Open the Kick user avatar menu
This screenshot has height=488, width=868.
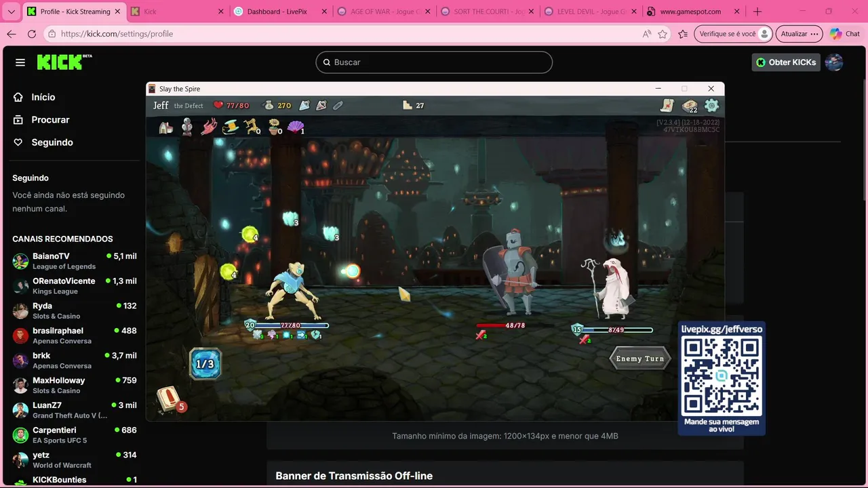click(834, 62)
